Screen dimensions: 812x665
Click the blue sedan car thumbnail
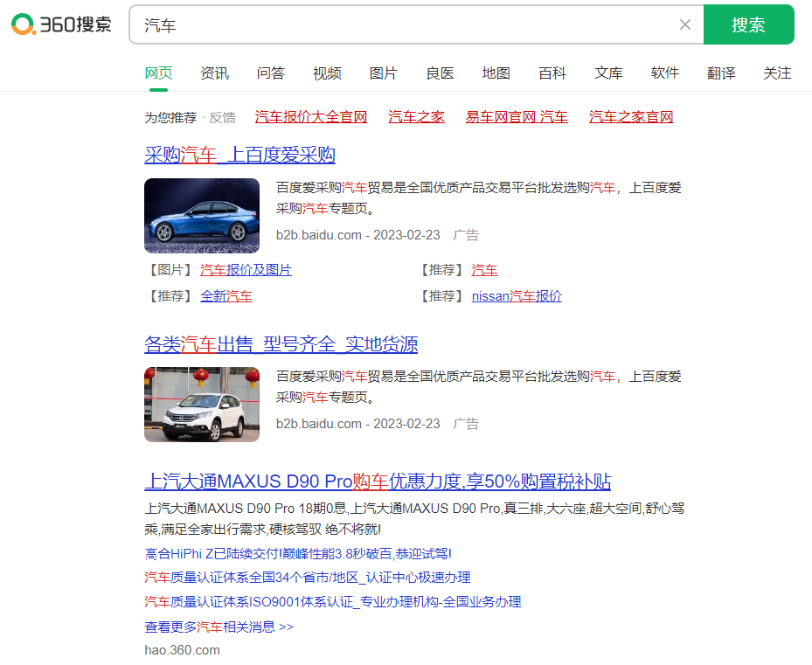coord(202,215)
